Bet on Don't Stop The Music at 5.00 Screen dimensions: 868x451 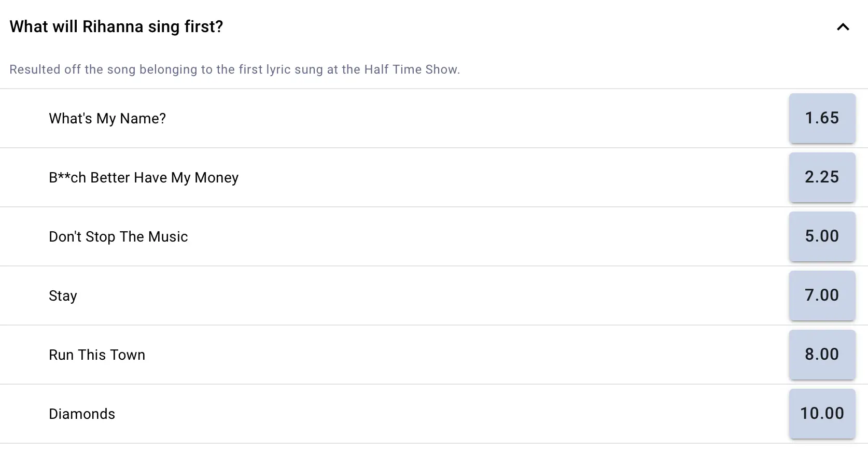click(x=822, y=236)
